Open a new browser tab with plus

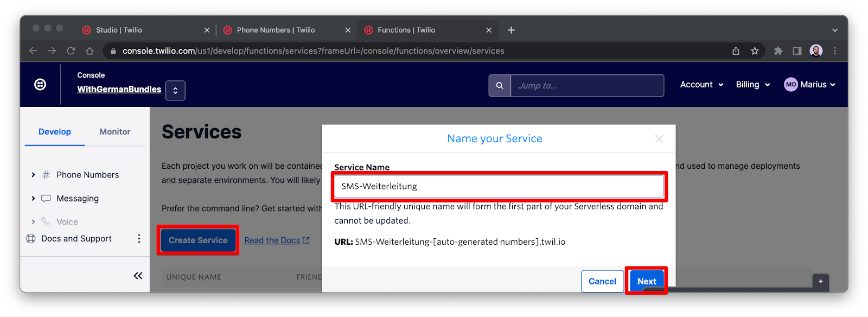pos(511,30)
